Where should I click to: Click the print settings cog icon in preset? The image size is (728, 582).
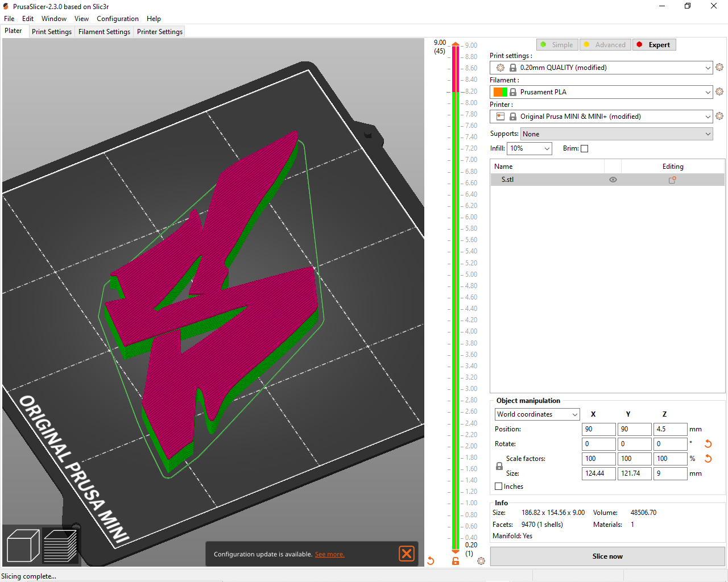500,68
